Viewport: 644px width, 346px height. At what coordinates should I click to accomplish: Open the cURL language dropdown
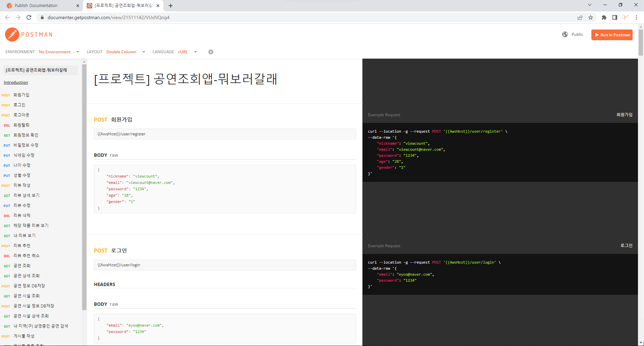[x=187, y=52]
